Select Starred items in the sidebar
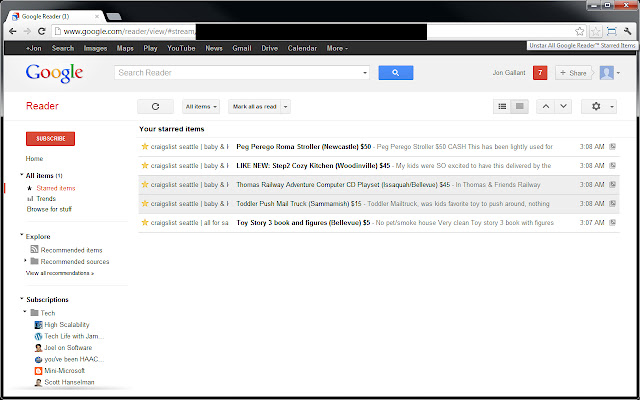Viewport: 640px width, 400px height. [56, 188]
